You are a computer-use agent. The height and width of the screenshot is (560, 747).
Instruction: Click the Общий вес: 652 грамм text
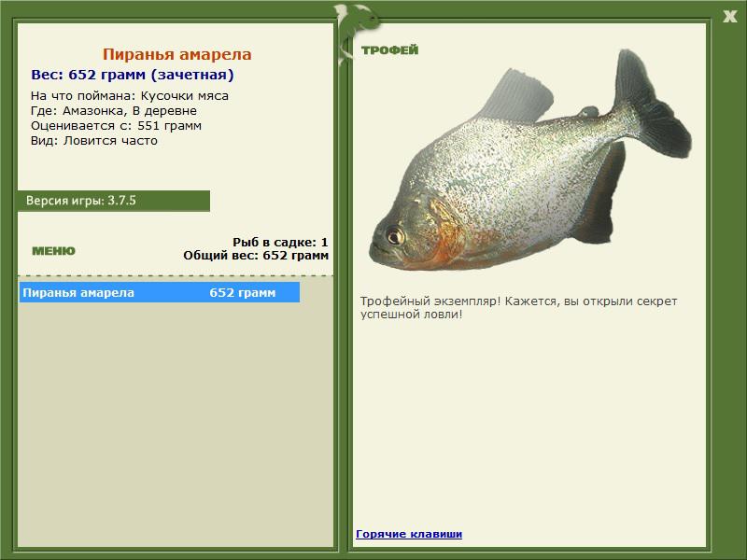tap(256, 255)
